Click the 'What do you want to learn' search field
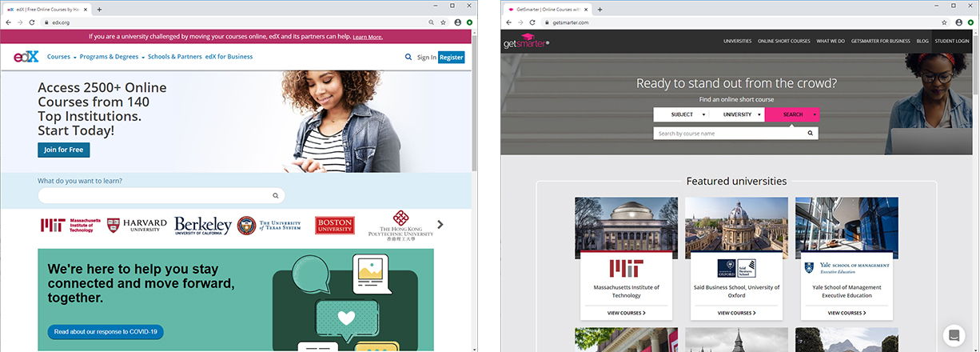980x352 pixels. 160,195
